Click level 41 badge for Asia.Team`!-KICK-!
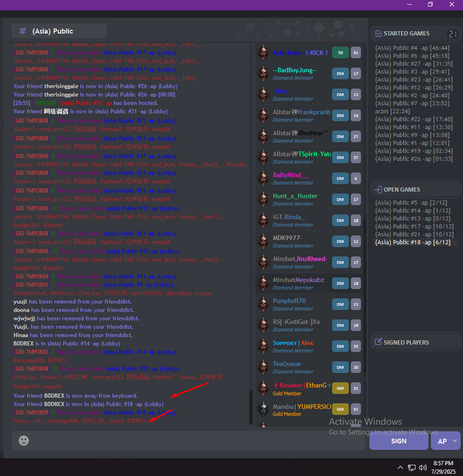The image size is (463, 476). click(x=356, y=53)
